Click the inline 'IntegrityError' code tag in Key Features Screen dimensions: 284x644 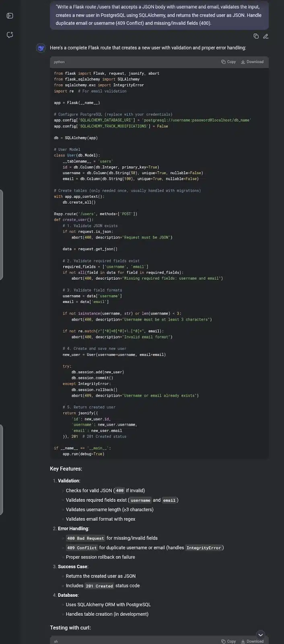tap(204, 548)
